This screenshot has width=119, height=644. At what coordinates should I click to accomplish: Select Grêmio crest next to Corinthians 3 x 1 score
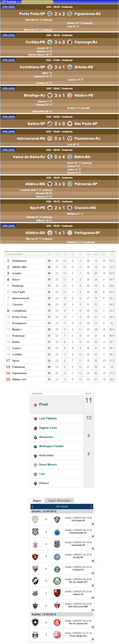(x=70, y=67)
